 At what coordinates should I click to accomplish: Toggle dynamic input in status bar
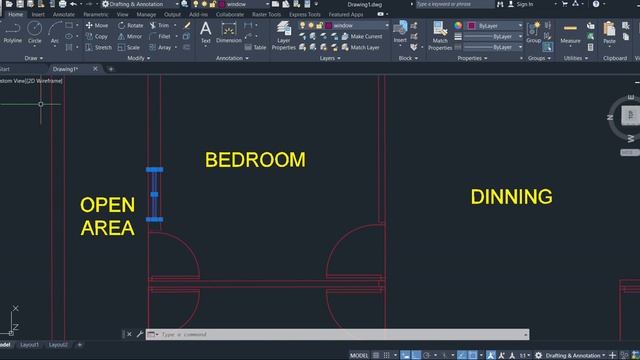pyautogui.click(x=405, y=355)
